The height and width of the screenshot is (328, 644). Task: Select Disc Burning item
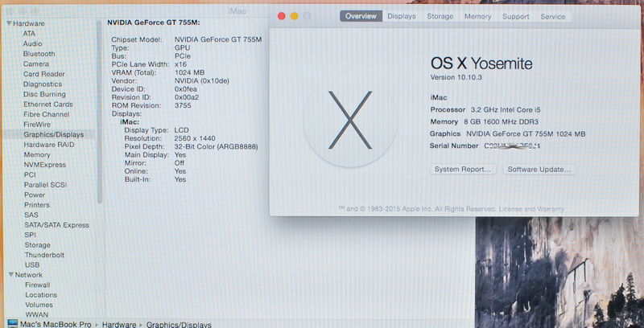pos(44,94)
